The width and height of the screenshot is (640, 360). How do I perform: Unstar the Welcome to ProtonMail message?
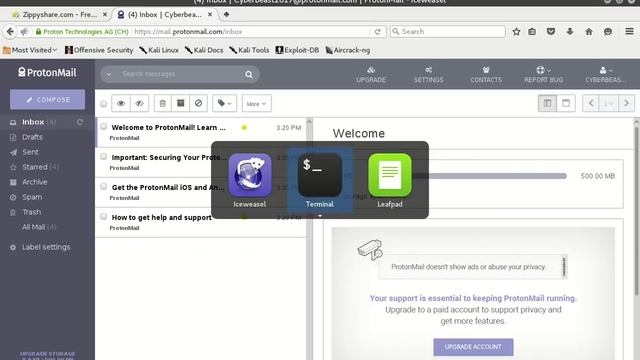click(244, 127)
